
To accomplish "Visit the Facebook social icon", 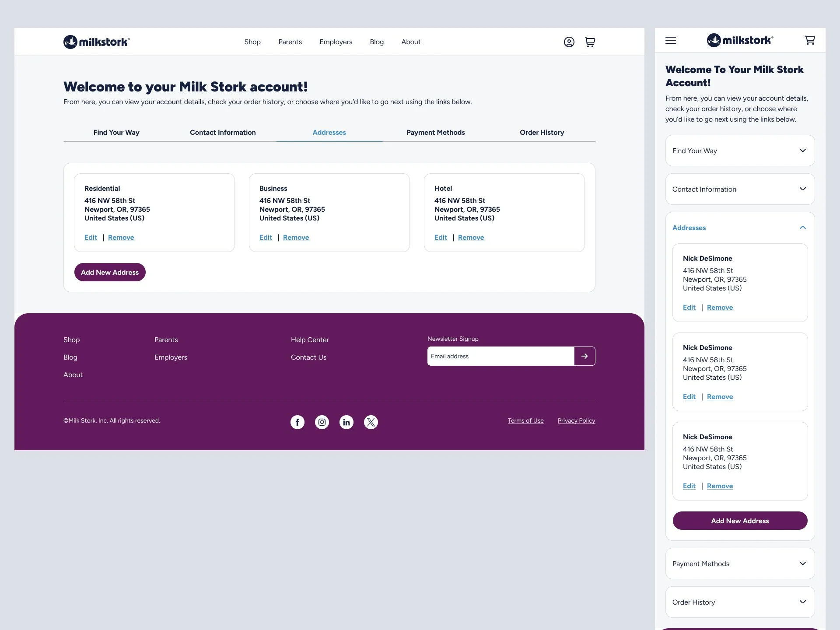I will pyautogui.click(x=297, y=422).
